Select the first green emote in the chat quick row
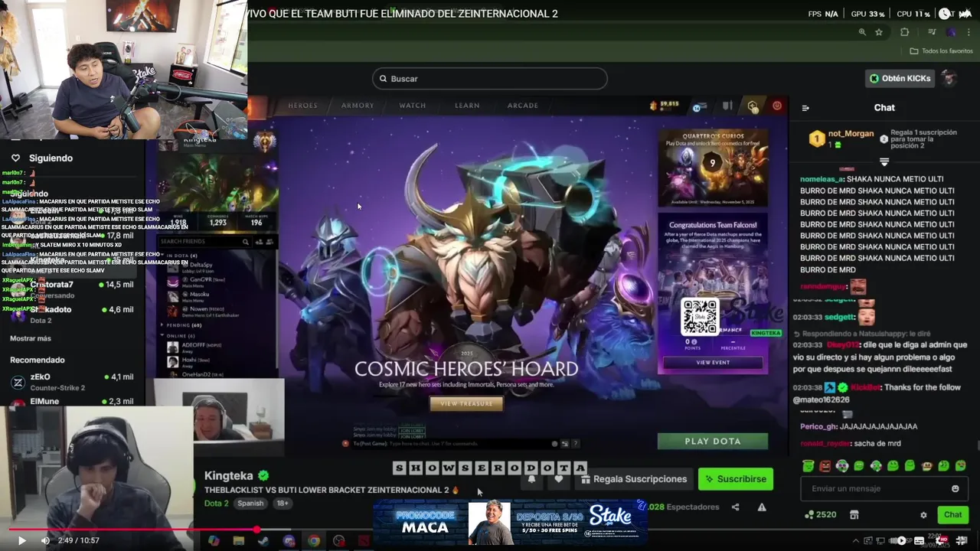The width and height of the screenshot is (980, 551). [x=808, y=465]
